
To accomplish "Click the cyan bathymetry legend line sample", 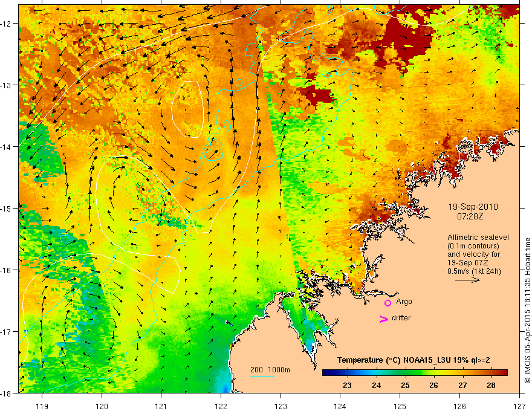I will tap(262, 376).
